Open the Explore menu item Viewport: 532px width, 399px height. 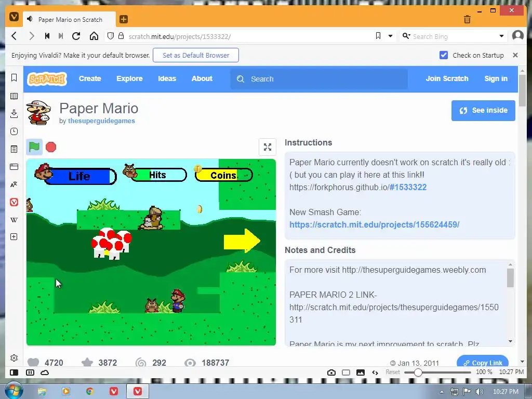[129, 79]
